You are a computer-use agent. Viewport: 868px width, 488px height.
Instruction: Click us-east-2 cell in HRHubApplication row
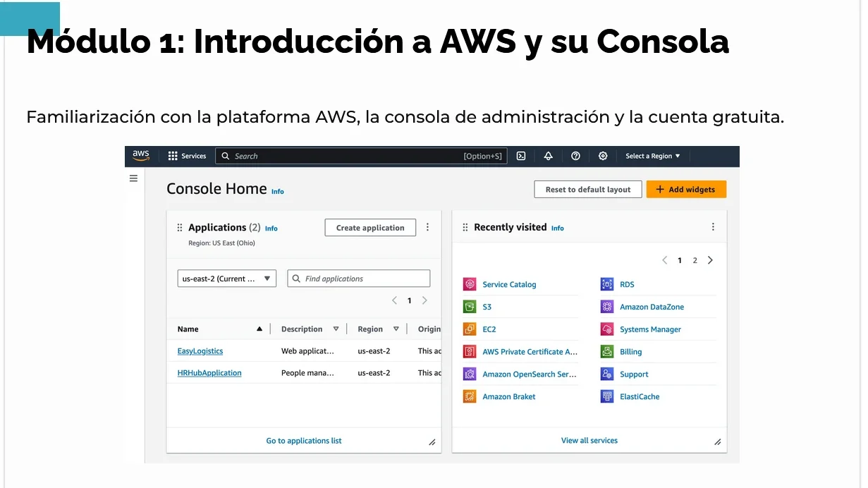pos(374,373)
